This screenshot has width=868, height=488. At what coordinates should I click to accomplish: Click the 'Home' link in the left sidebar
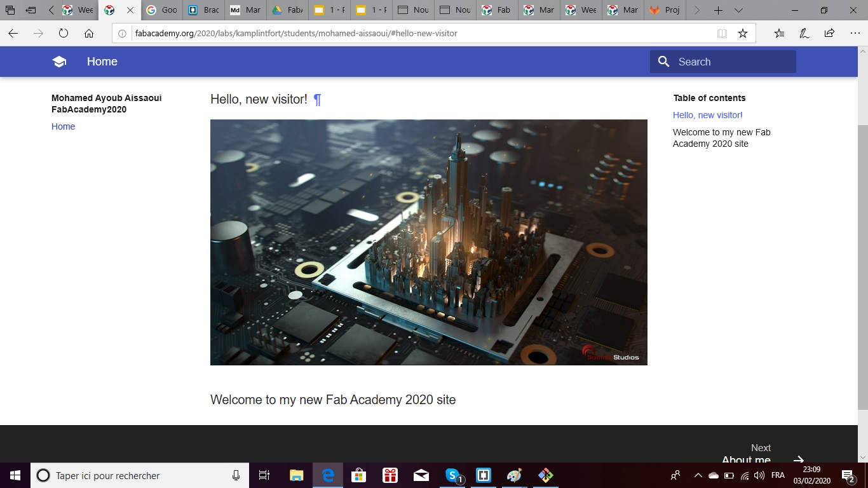(x=64, y=126)
